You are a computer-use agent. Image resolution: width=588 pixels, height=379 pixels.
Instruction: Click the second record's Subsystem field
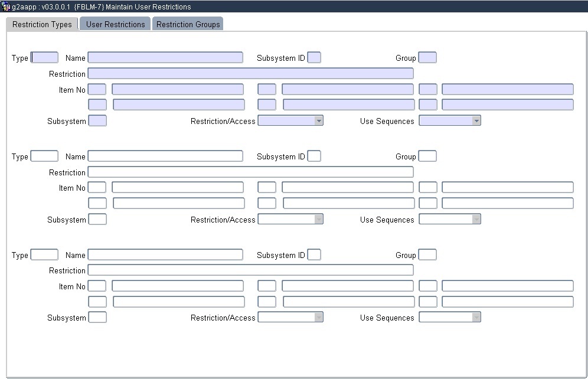point(97,219)
